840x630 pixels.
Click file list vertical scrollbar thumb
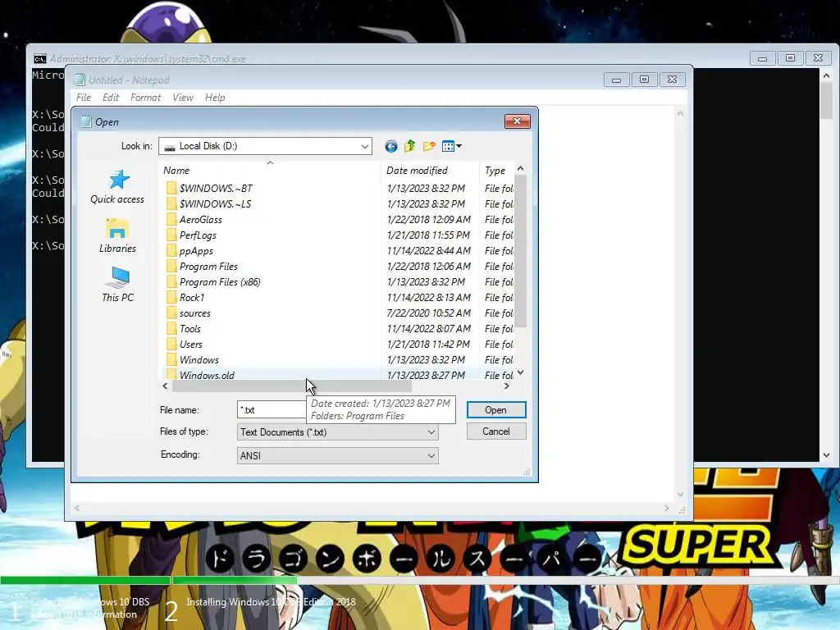click(520, 251)
